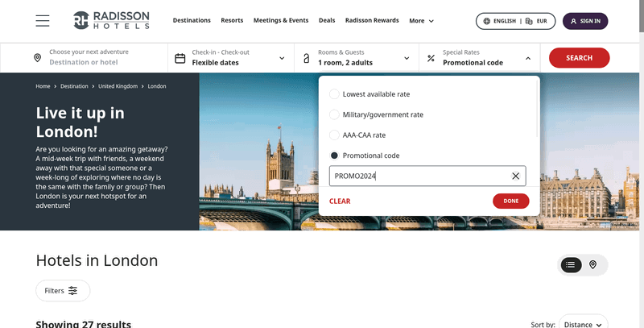Screen dimensions: 644x328
Task: Clear promo code with the X icon
Action: point(515,176)
